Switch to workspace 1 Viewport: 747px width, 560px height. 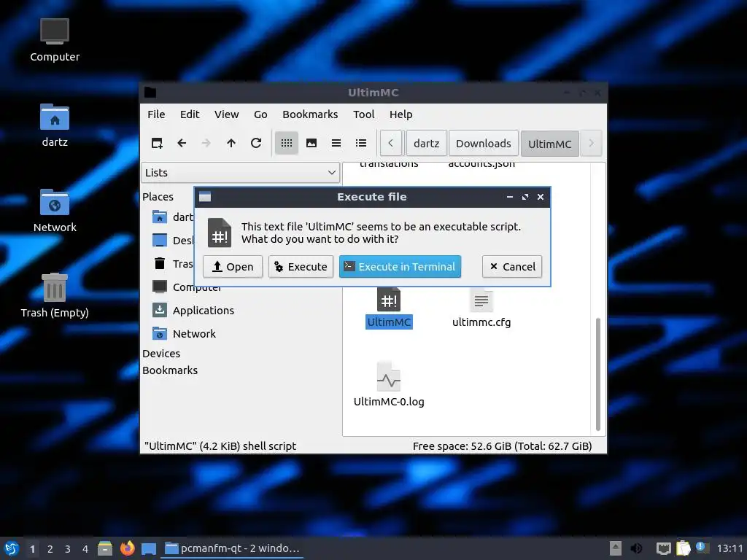(32, 549)
